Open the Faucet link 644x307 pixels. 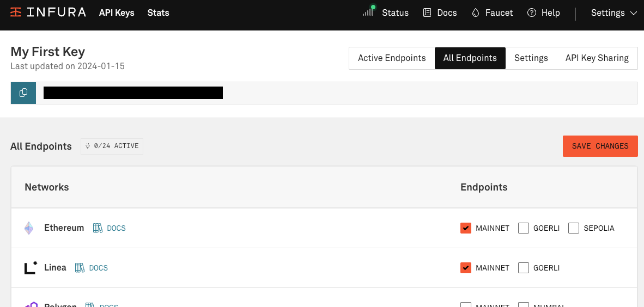499,13
